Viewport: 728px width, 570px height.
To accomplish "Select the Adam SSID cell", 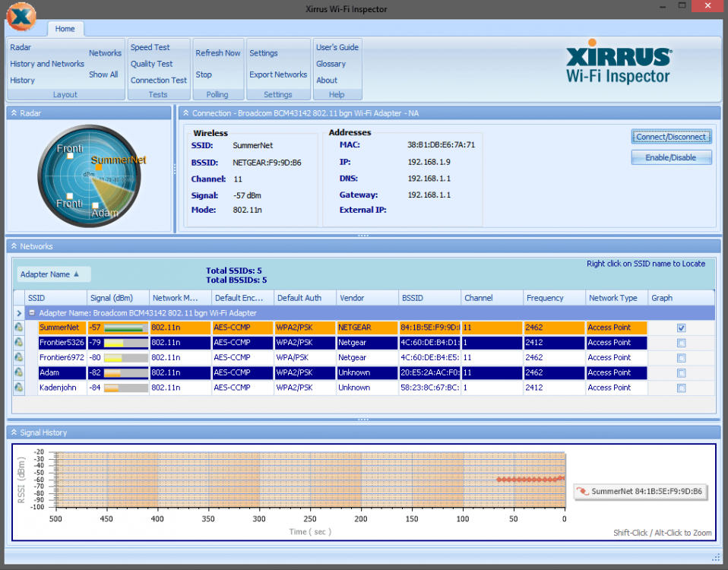I will click(62, 372).
